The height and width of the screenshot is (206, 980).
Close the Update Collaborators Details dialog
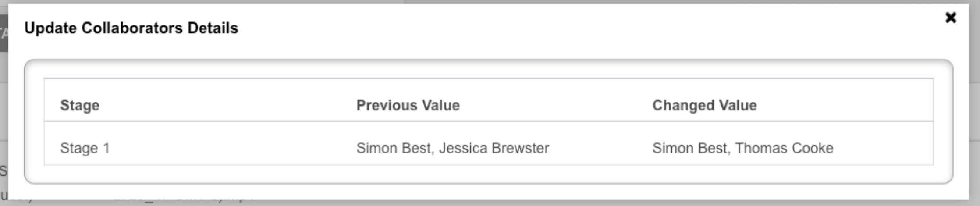951,18
